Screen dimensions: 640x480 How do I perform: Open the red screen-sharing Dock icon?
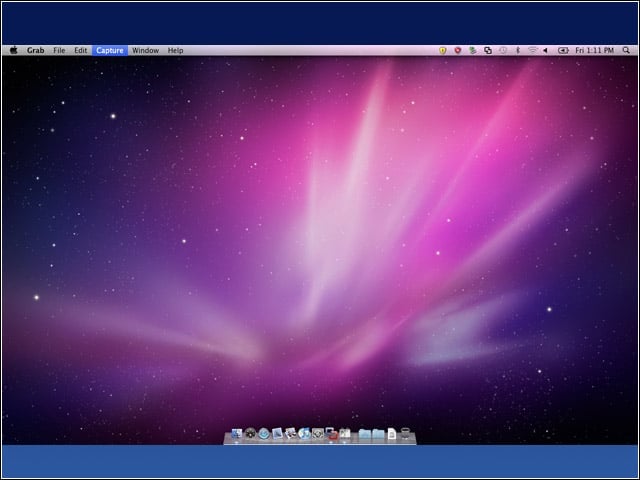(331, 433)
